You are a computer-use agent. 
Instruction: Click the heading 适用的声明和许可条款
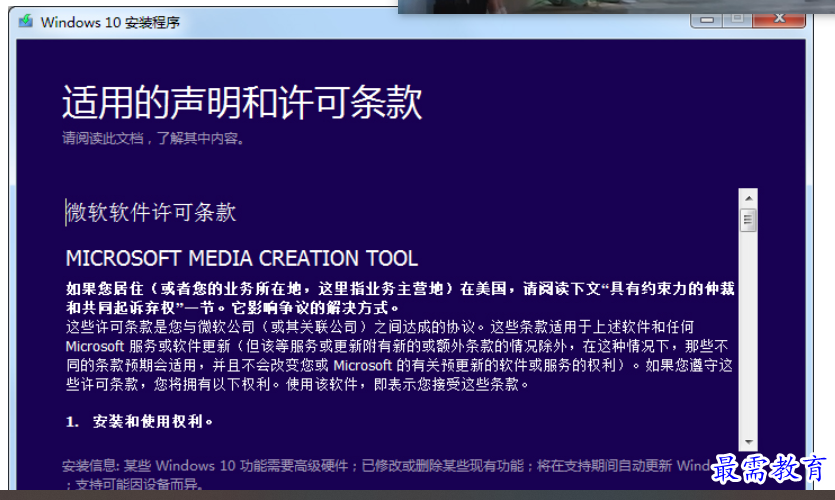click(242, 102)
